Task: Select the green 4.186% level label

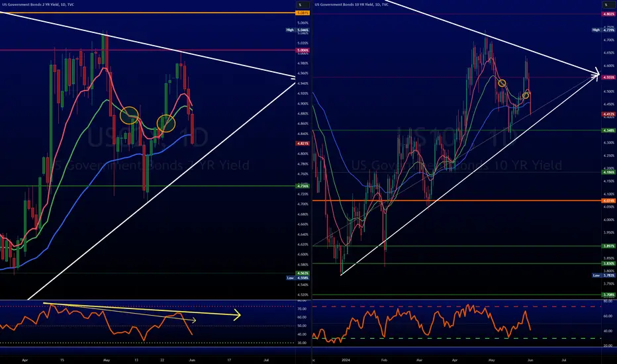Action: (x=609, y=172)
